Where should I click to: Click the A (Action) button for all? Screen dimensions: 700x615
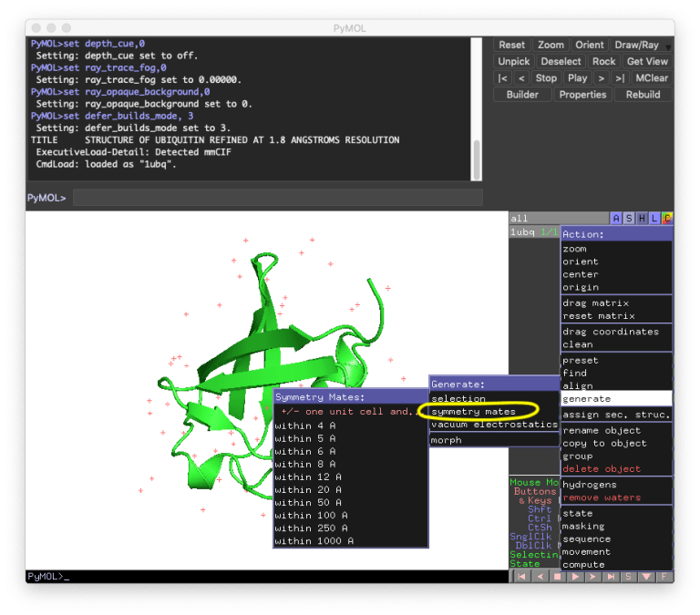tap(616, 219)
